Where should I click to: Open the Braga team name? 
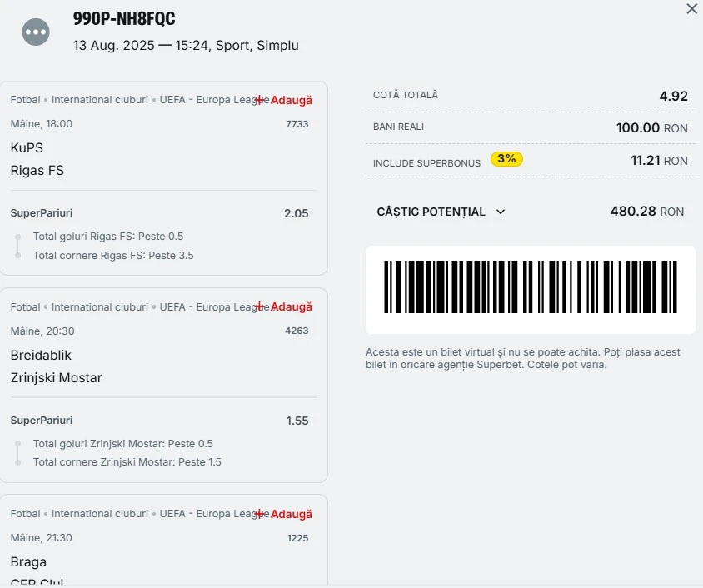click(x=28, y=562)
